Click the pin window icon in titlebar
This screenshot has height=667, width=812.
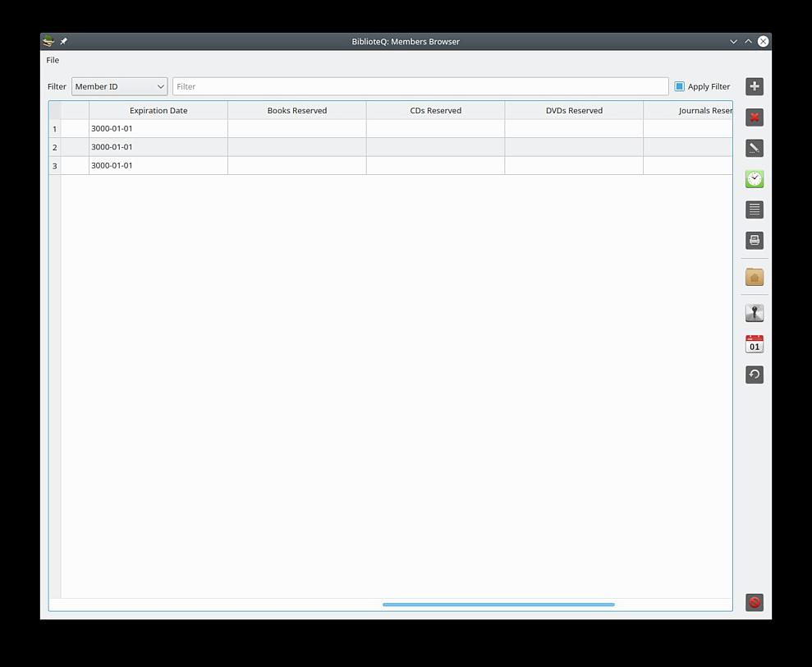[64, 41]
